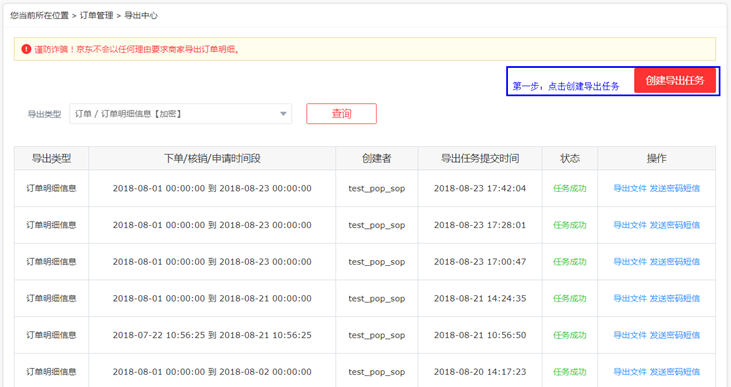The height and width of the screenshot is (387, 731).
Task: Click submission time 2018-08-20 14:17:23
Action: click(x=480, y=372)
